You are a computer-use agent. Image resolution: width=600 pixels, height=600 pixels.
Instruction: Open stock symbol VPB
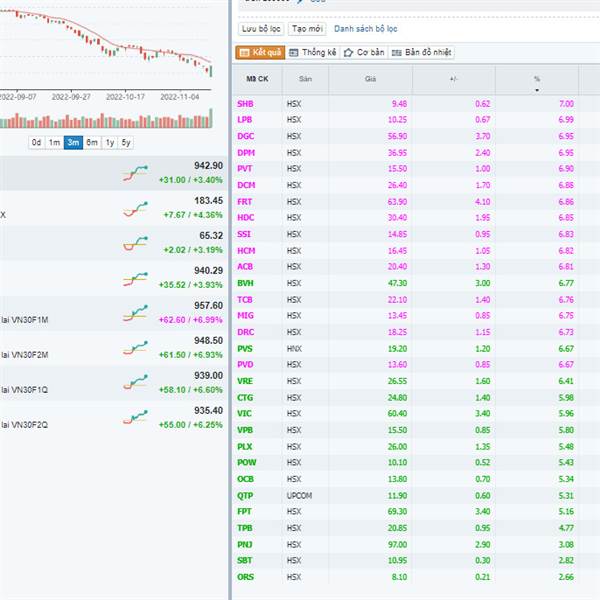coord(245,430)
